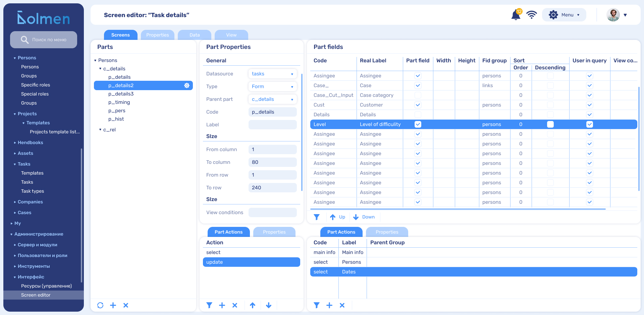
Task: Refresh the Parts tree with the reload icon
Action: (100, 305)
